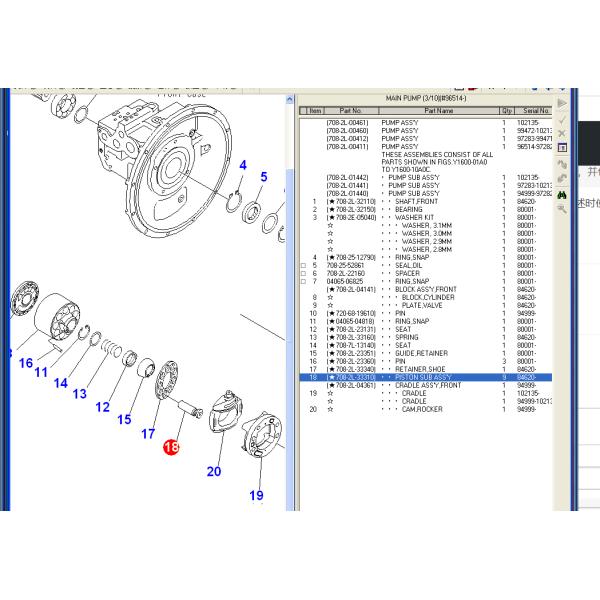Click callout number 20 in the diagram

point(213,471)
